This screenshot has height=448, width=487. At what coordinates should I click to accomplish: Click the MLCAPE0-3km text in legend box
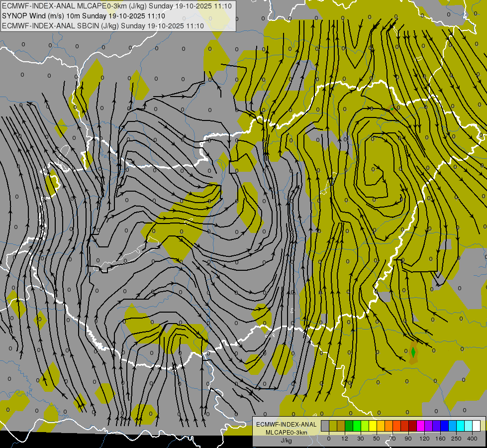pyautogui.click(x=286, y=433)
